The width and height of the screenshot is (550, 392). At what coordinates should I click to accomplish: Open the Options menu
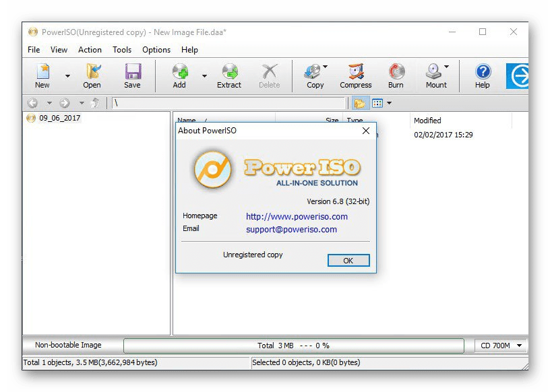pos(156,50)
